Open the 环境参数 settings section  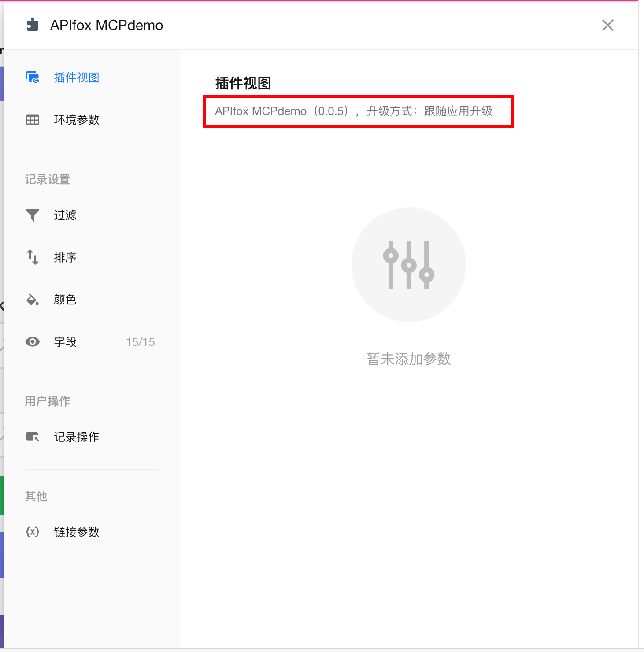pos(77,120)
